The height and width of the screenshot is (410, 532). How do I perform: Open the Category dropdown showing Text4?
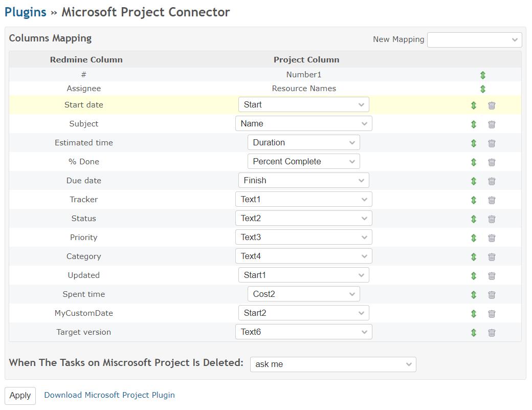click(304, 256)
